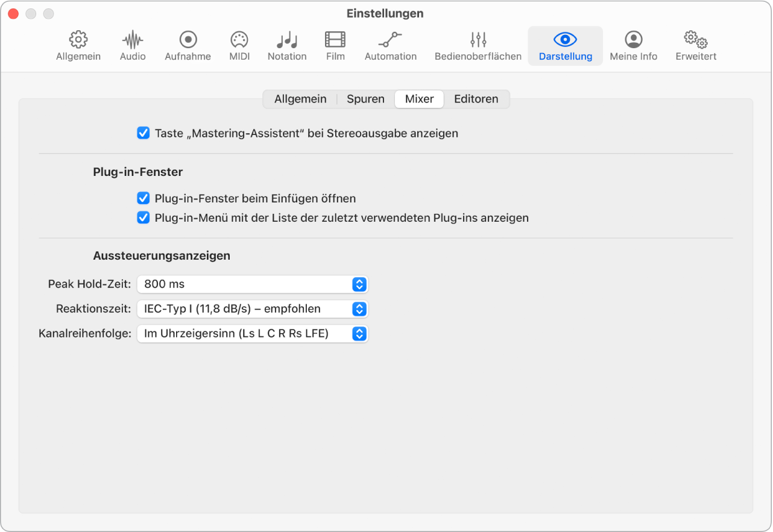This screenshot has height=532, width=773.
Task: Click the Aussteuerungsanzeigen section heading
Action: click(162, 255)
